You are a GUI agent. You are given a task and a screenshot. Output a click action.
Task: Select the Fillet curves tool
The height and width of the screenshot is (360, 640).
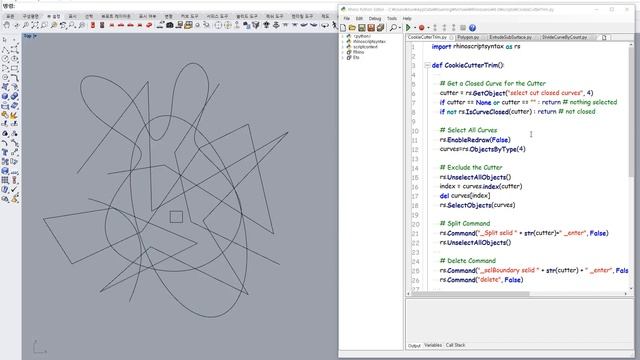click(15, 78)
